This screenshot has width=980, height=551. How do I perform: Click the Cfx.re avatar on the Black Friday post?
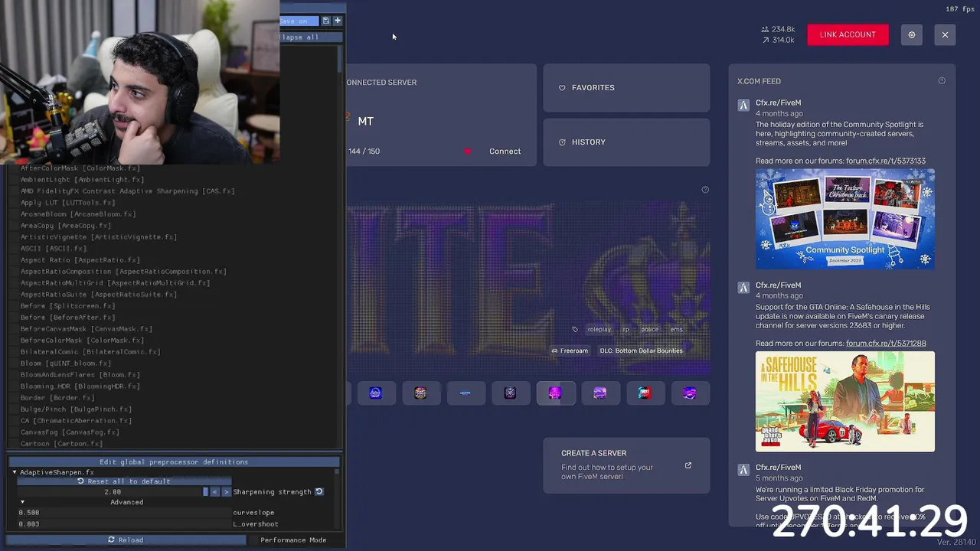click(743, 470)
